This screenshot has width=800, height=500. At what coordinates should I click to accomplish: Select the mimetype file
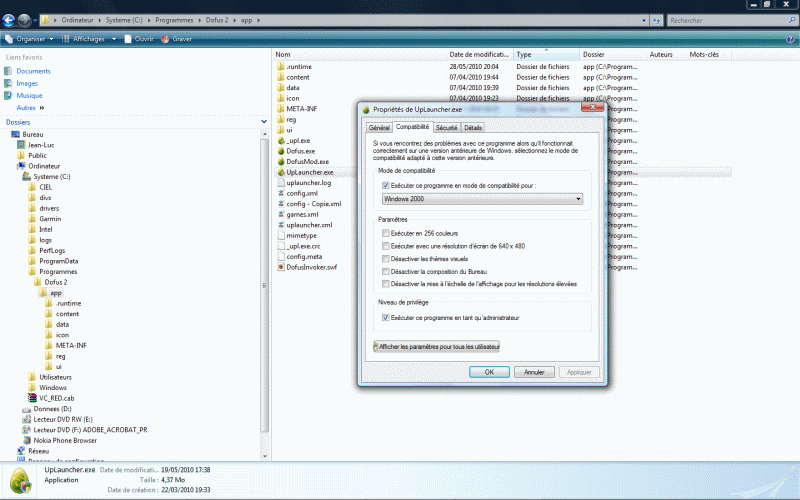(301, 235)
